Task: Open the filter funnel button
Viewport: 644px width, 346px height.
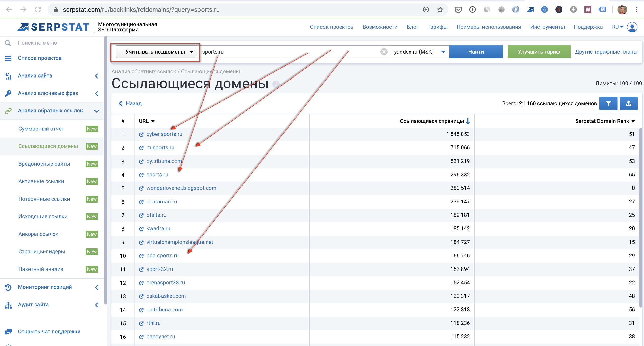Action: click(608, 103)
